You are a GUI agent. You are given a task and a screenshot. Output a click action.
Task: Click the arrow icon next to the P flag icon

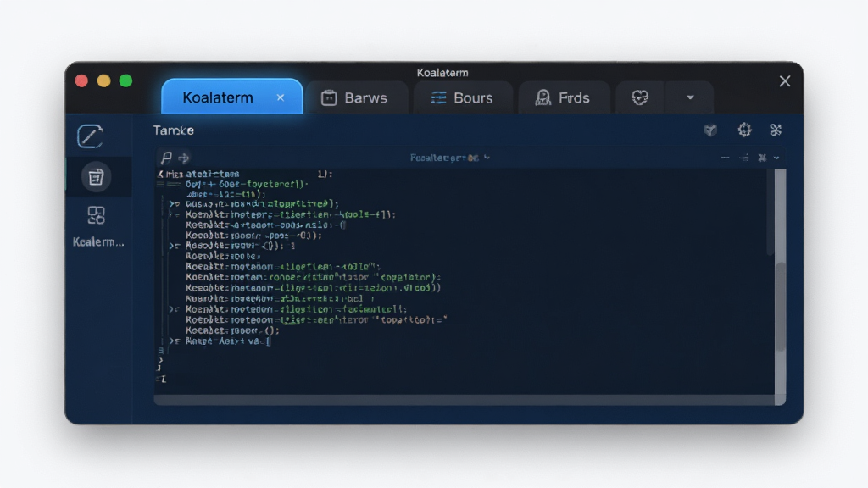point(184,158)
